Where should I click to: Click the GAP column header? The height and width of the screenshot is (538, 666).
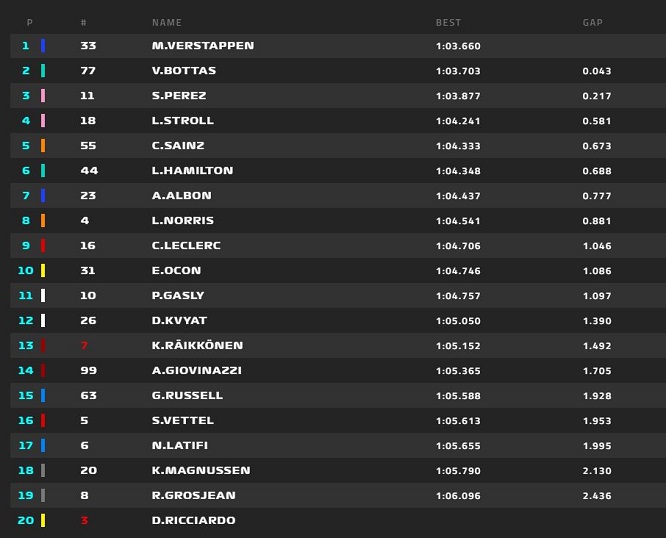592,22
